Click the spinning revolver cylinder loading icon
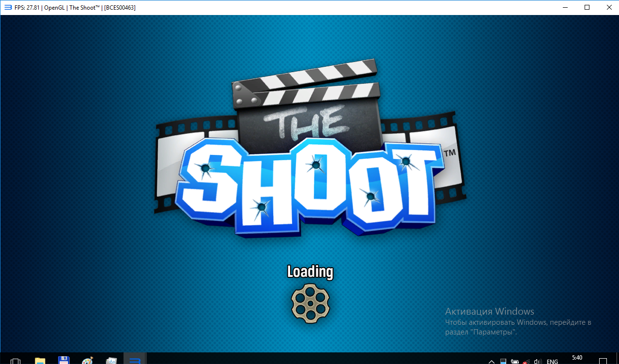619x364 pixels. click(310, 302)
